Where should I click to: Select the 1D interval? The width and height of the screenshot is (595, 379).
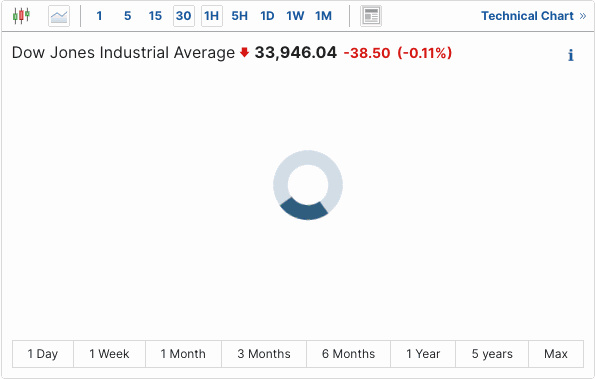[267, 16]
